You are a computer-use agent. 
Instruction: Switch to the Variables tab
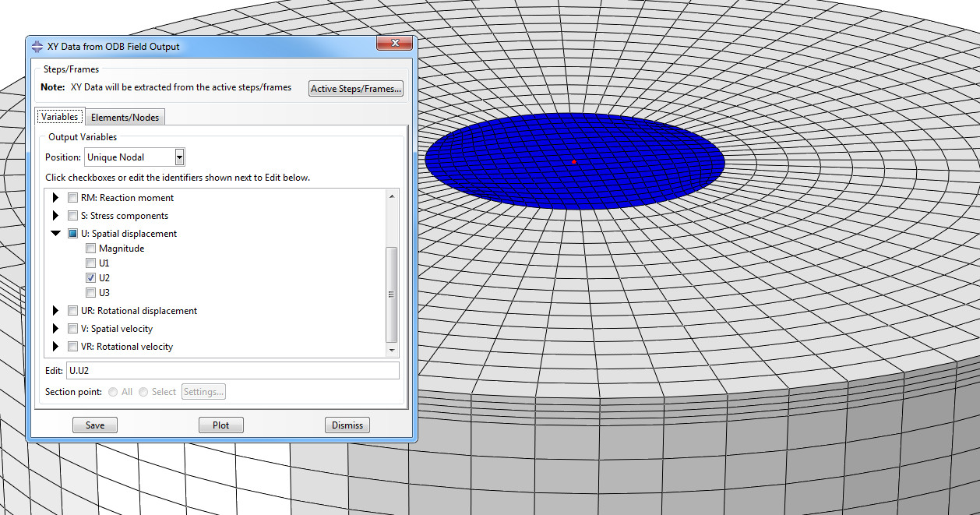60,117
